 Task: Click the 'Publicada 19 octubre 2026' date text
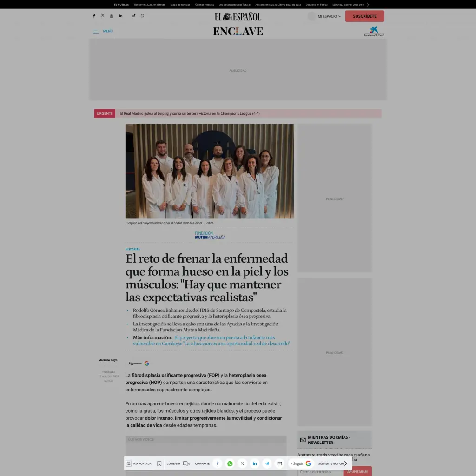click(x=108, y=376)
